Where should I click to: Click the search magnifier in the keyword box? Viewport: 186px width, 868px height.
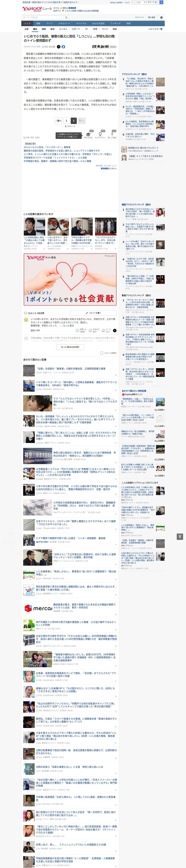[67, 18]
